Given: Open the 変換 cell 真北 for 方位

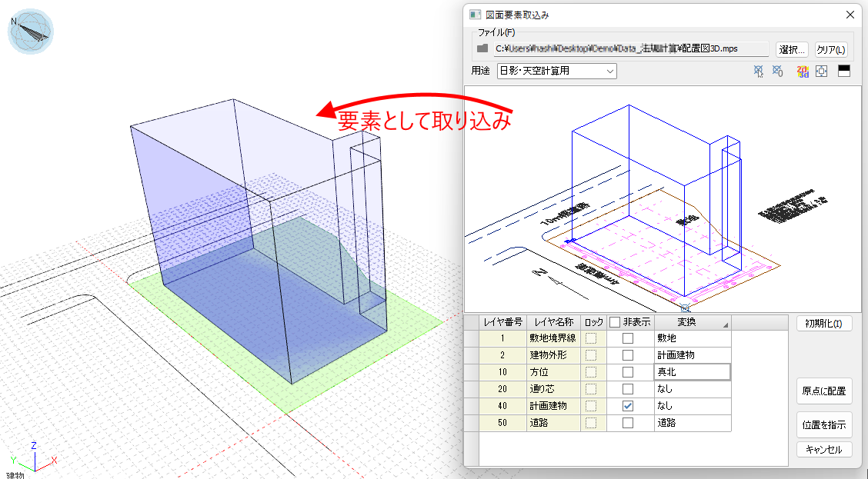Looking at the screenshot, I should coord(691,371).
